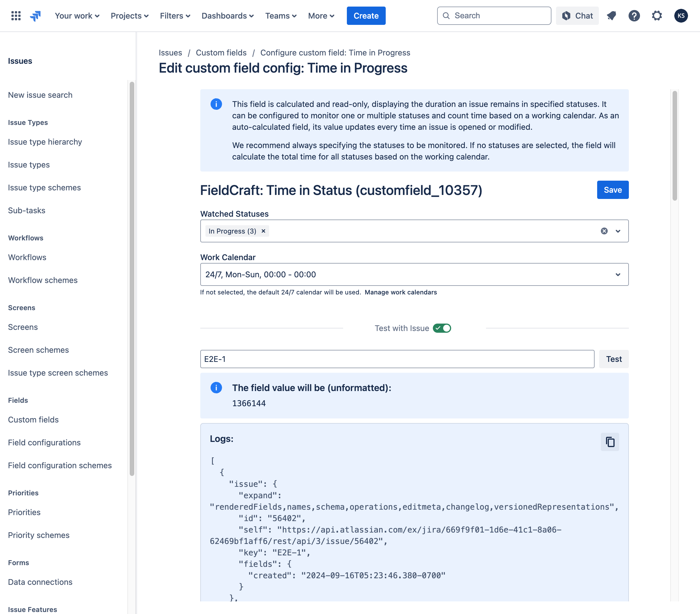This screenshot has height=614, width=700.
Task: Copy logs with the clipboard icon
Action: tap(610, 442)
